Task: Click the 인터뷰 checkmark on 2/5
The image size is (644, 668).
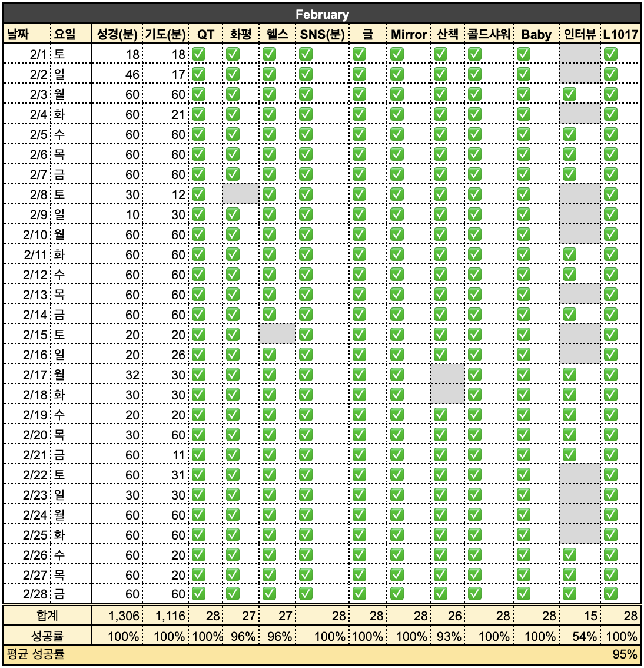Action: point(569,133)
